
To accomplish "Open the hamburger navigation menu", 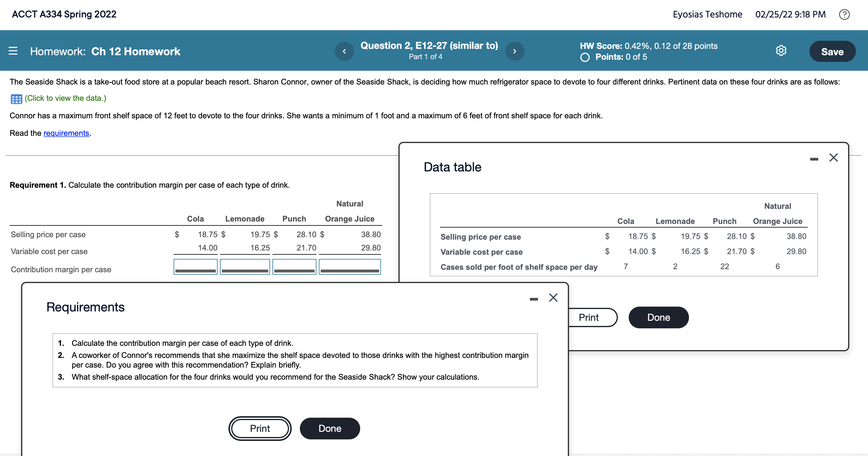I will [x=13, y=51].
